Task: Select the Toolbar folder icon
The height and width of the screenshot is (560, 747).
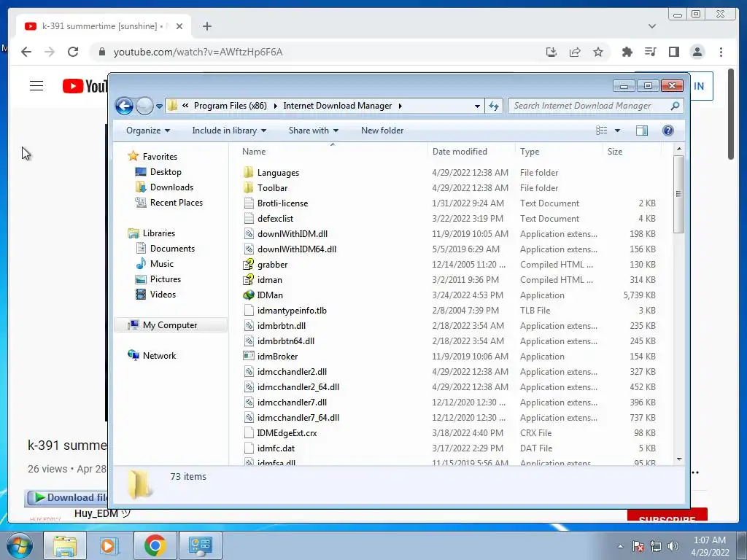Action: click(x=248, y=187)
